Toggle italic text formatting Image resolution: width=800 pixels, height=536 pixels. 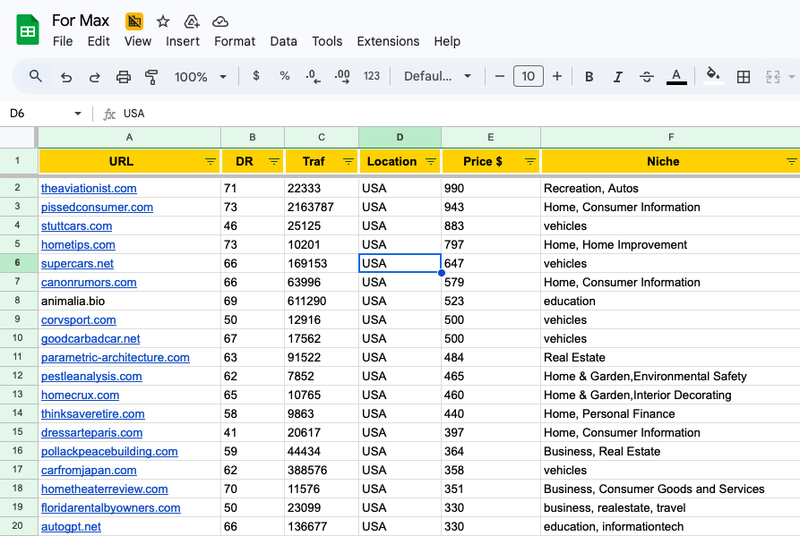pos(618,77)
